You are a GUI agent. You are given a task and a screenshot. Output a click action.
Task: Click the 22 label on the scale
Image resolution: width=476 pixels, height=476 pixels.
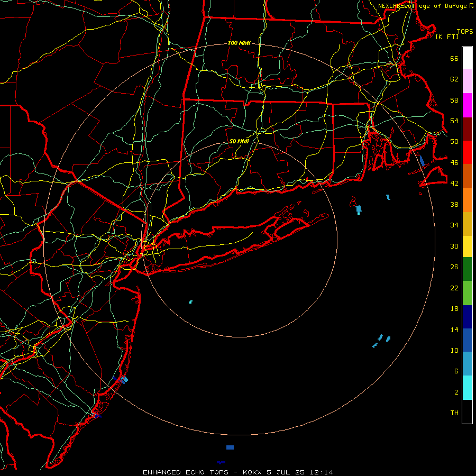tap(454, 288)
